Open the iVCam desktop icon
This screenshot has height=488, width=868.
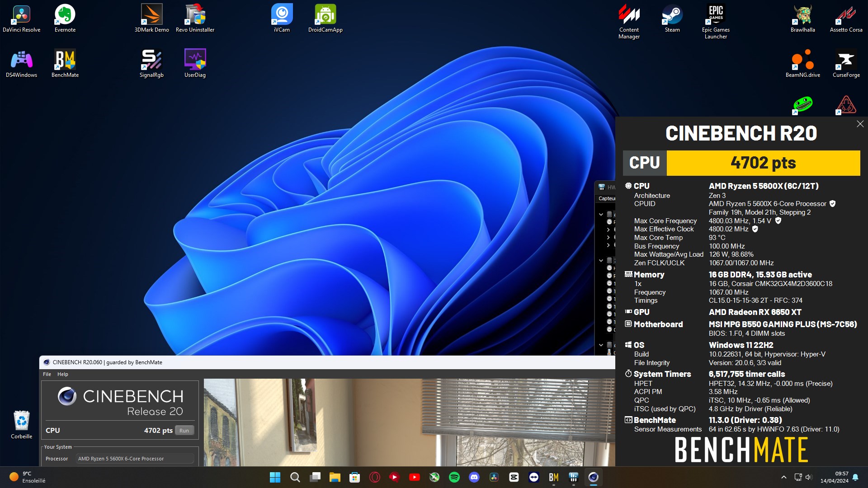click(x=282, y=19)
